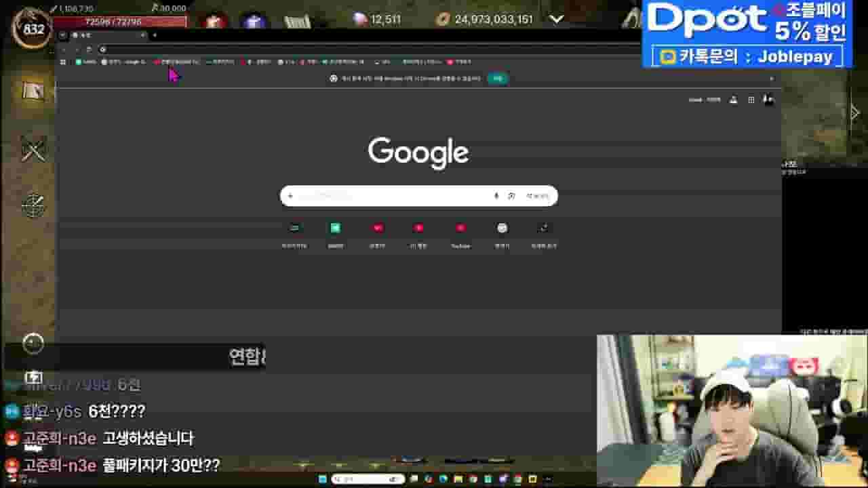Open the crossed swords icon in game sidebar
The width and height of the screenshot is (868, 488).
point(33,148)
